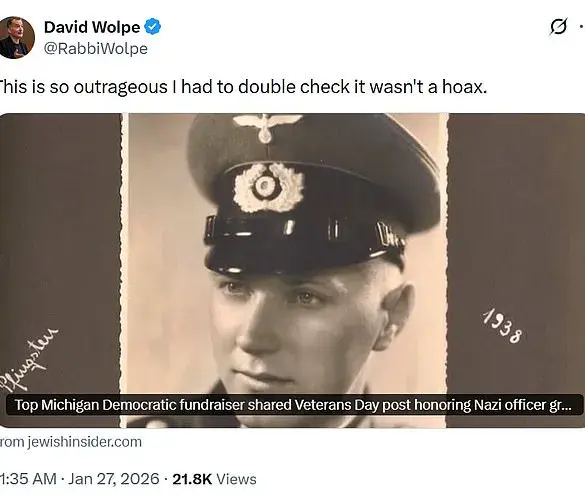Click the Top Michigan Democratic fundraiser headline
Screen dimensions: 585x500
tap(293, 405)
